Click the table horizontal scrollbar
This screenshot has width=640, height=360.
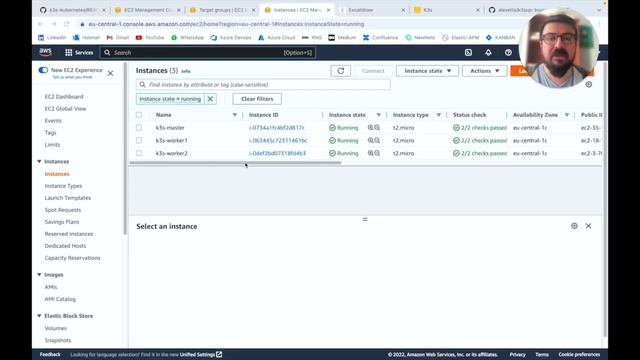[235, 162]
